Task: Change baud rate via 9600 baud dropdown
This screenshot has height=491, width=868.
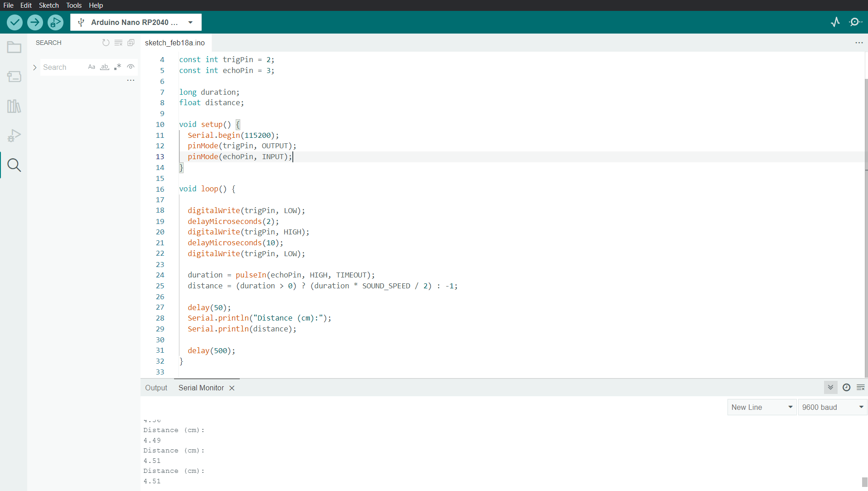Action: tap(832, 407)
